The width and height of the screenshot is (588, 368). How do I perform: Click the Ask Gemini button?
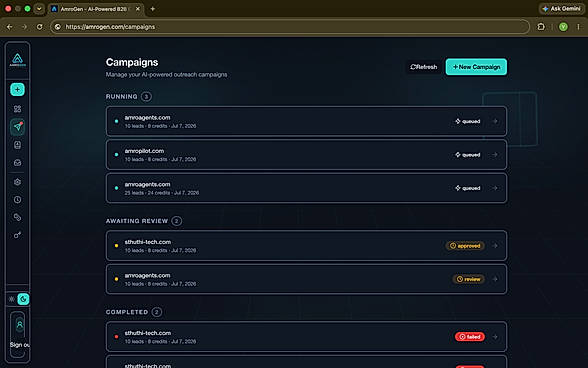[x=561, y=9]
